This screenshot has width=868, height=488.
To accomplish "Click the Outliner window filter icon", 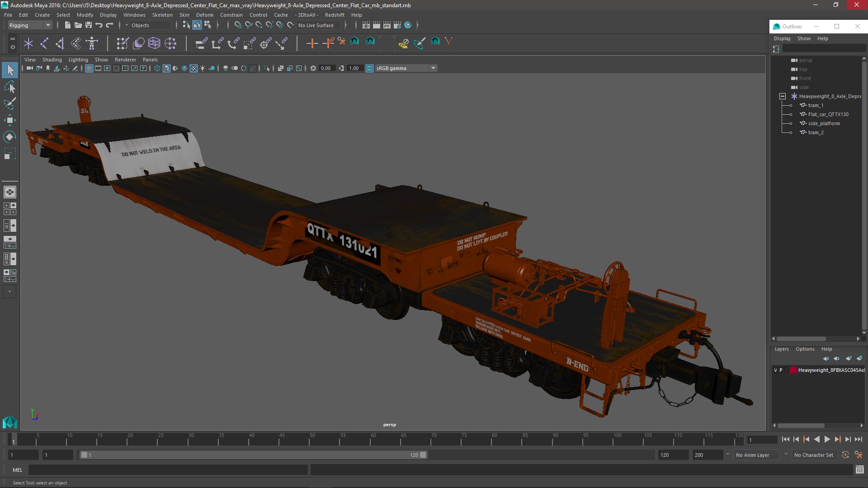I will (776, 49).
